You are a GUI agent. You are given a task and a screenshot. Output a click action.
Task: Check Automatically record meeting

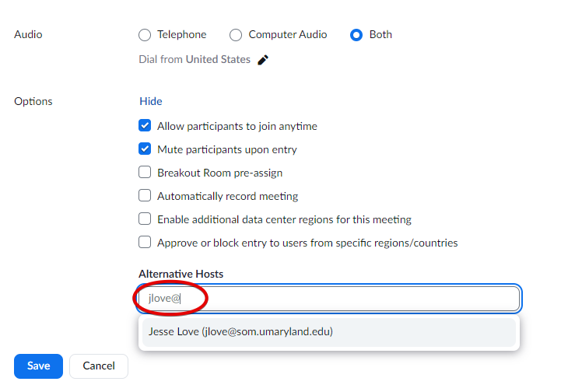coord(145,196)
